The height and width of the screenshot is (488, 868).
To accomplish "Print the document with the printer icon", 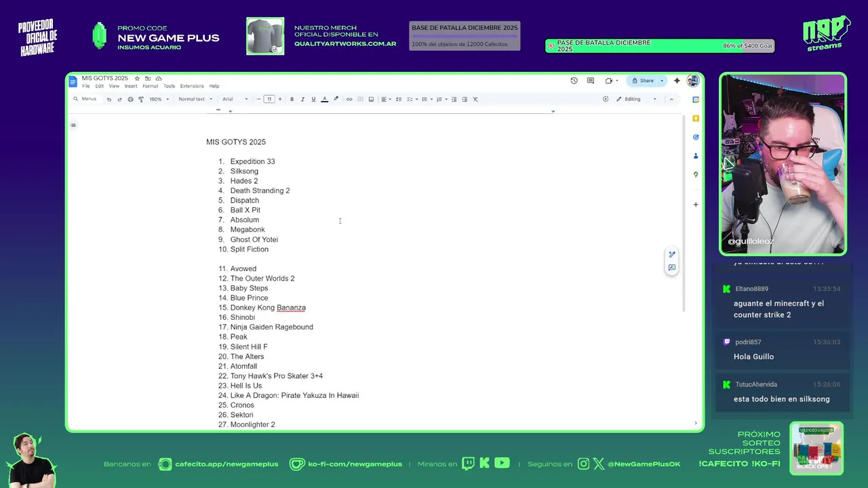I will click(130, 99).
